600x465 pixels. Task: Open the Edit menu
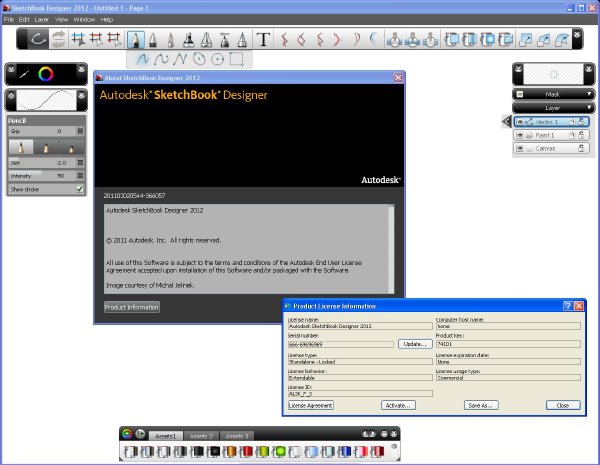[24, 20]
